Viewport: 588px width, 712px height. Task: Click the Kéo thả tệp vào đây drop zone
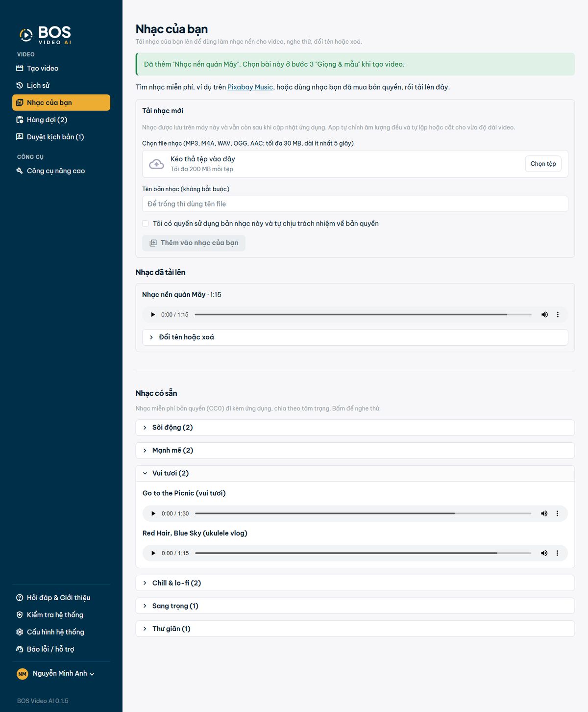click(x=355, y=164)
